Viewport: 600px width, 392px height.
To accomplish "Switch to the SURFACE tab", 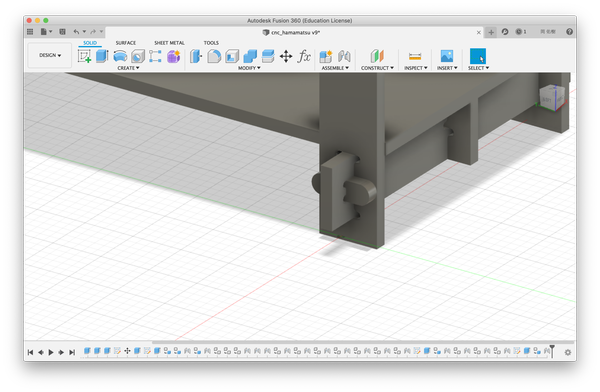I will (126, 43).
